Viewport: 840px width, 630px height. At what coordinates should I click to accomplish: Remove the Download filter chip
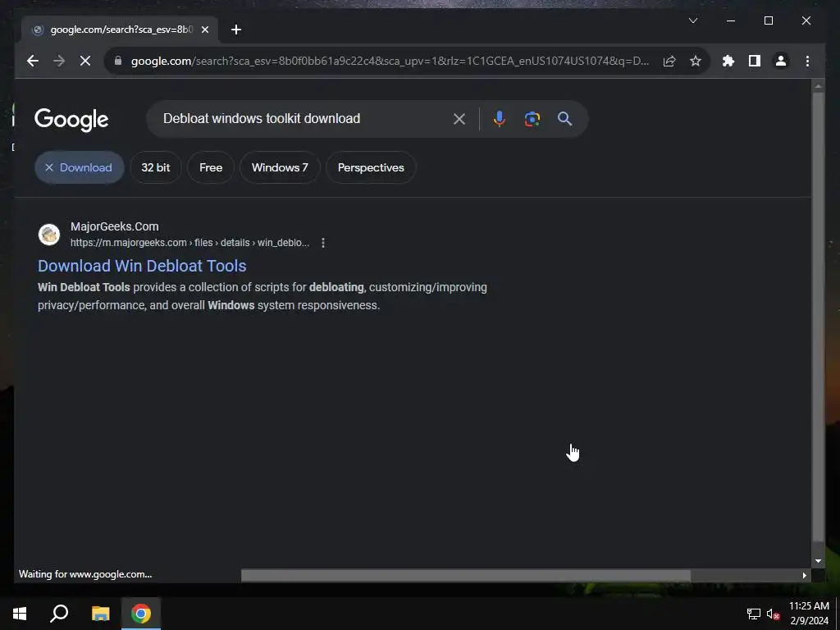(x=80, y=167)
